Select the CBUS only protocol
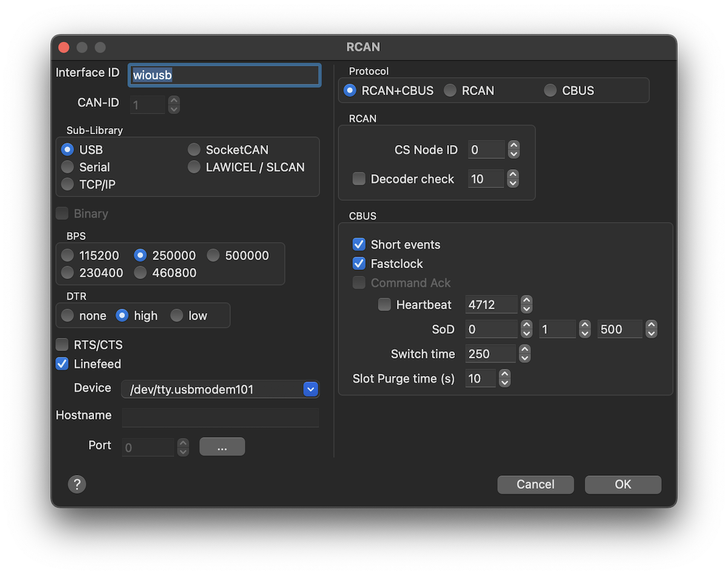Screen dimensions: 728x575 tap(550, 90)
